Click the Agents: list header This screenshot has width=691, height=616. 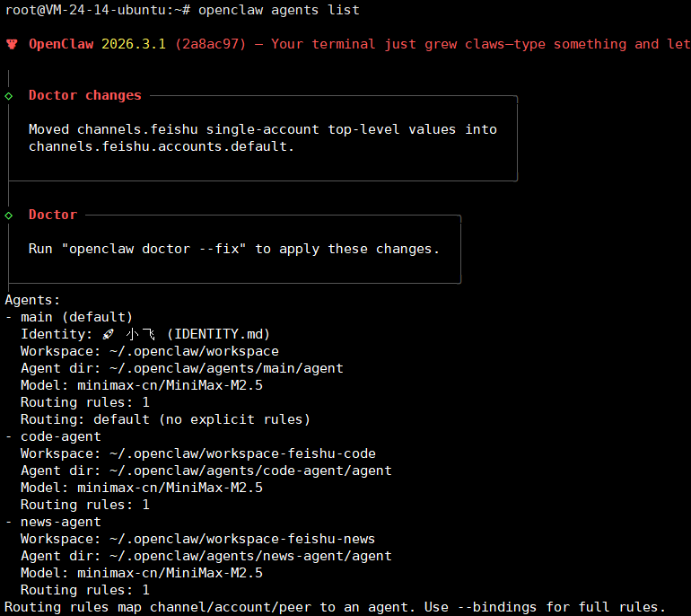[x=32, y=300]
